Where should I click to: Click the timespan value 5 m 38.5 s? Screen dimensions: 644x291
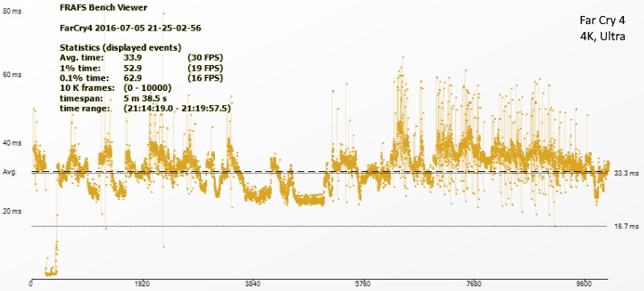coord(145,98)
